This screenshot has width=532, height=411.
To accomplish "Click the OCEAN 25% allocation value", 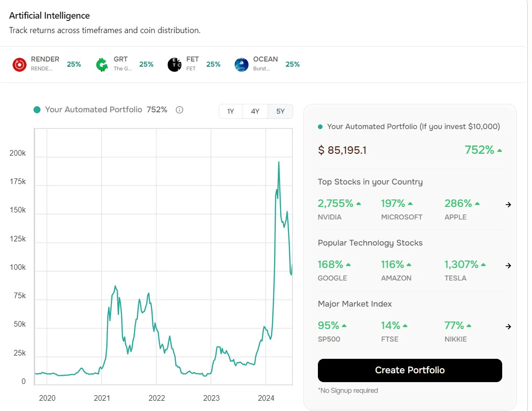I will click(x=292, y=64).
